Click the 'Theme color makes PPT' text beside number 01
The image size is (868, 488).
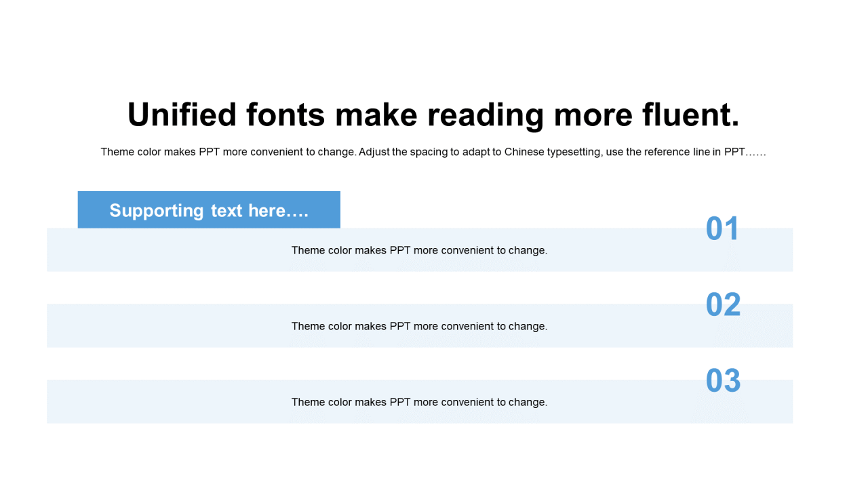point(419,250)
